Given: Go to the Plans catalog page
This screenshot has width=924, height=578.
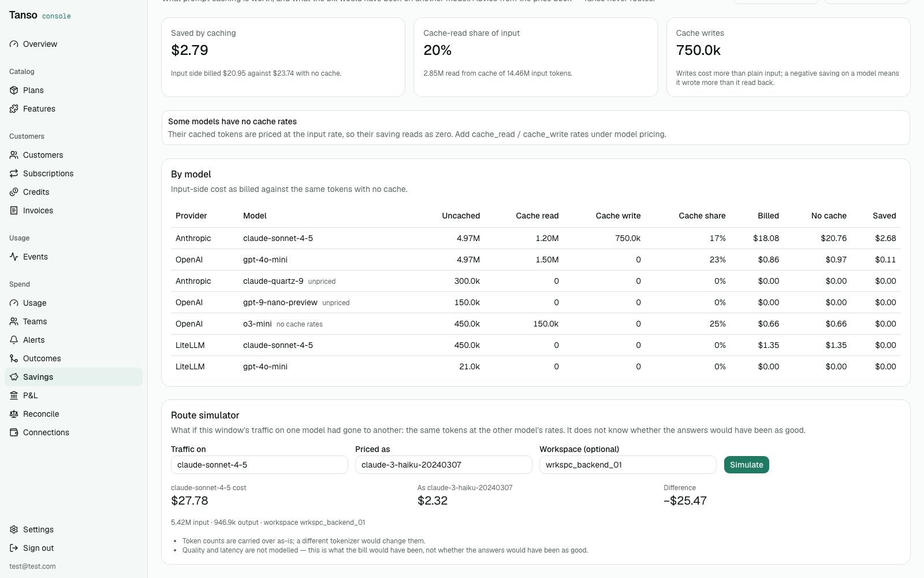Looking at the screenshot, I should 73,90.
